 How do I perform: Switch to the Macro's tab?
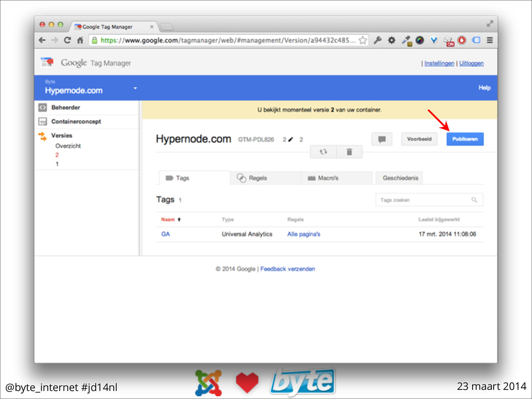click(337, 178)
